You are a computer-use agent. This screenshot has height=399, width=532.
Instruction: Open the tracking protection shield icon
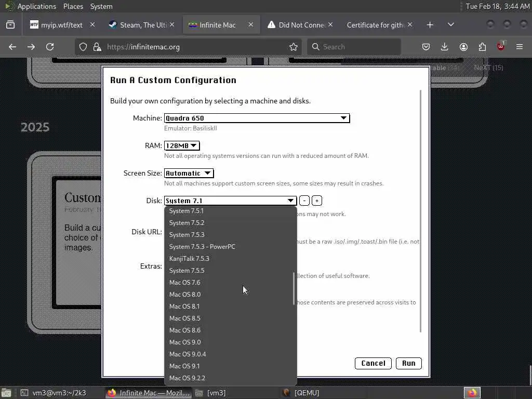tap(83, 47)
